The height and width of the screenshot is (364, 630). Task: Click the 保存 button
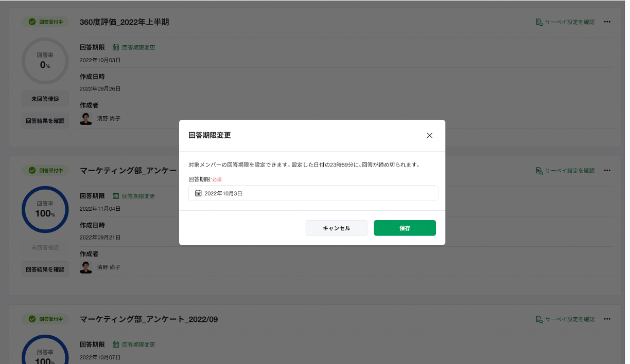[405, 228]
